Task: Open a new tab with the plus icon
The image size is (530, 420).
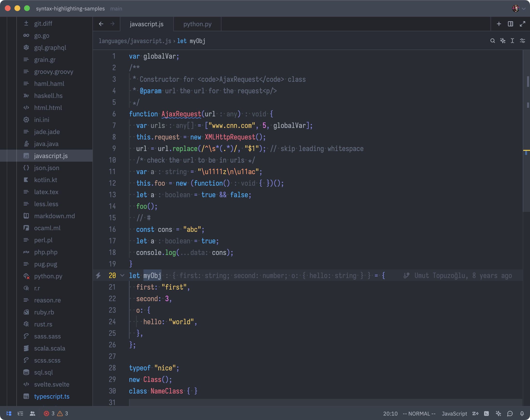Action: click(x=499, y=24)
